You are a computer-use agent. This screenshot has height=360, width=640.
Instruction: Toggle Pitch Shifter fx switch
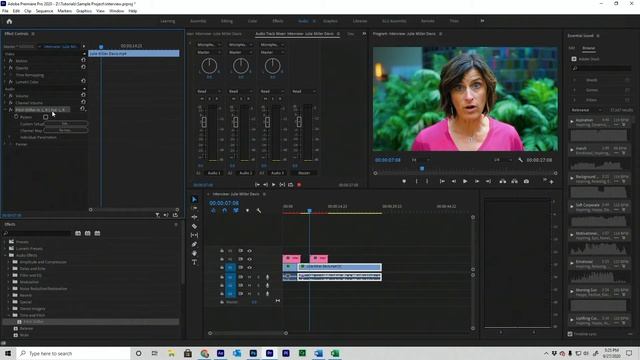click(11, 109)
